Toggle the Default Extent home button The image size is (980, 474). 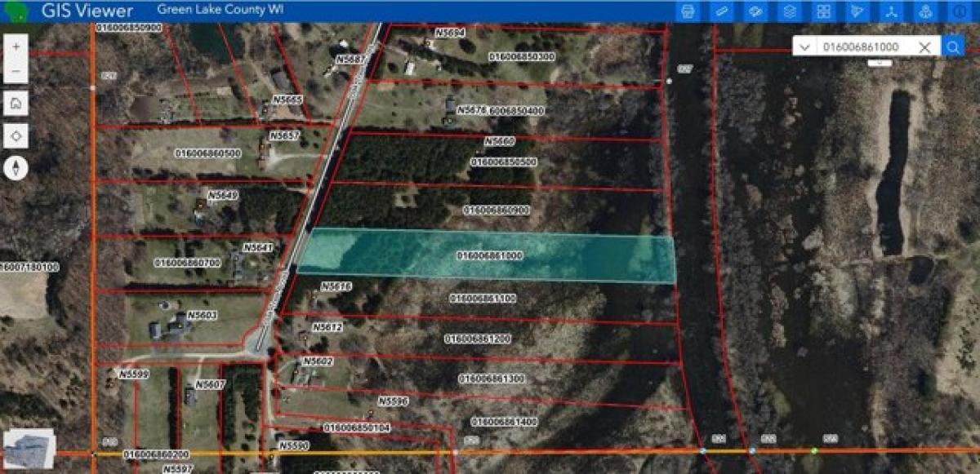tap(17, 104)
